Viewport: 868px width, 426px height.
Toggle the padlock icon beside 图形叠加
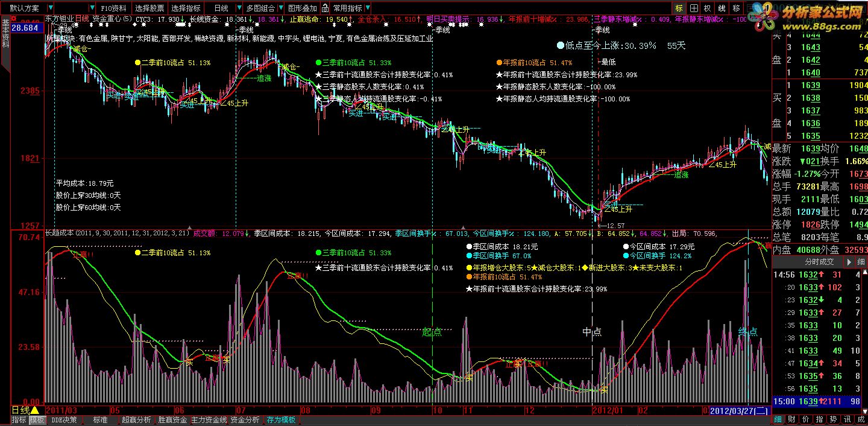coord(325,8)
